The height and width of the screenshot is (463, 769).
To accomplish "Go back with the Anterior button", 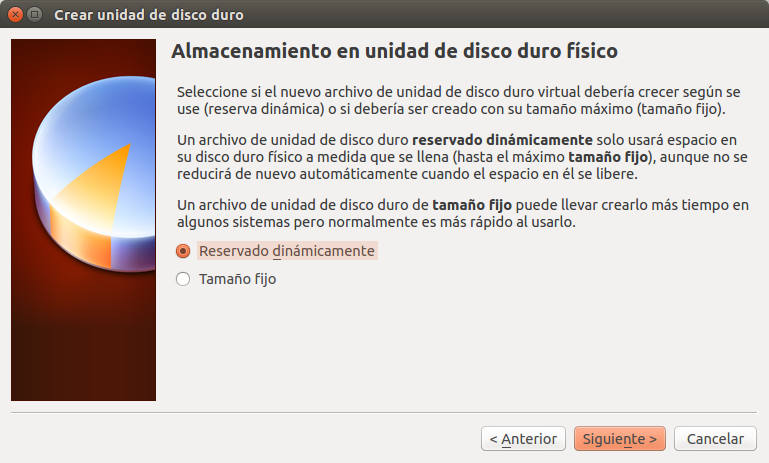I will [523, 438].
